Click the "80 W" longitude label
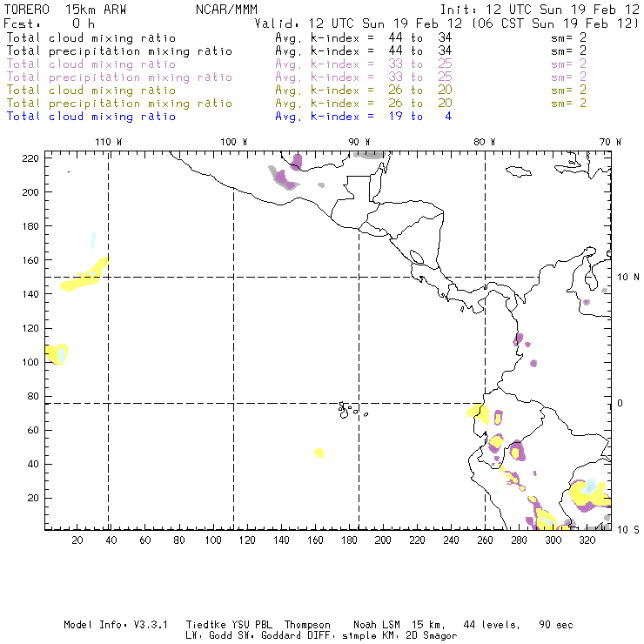Image resolution: width=644 pixels, height=644 pixels. tap(485, 142)
